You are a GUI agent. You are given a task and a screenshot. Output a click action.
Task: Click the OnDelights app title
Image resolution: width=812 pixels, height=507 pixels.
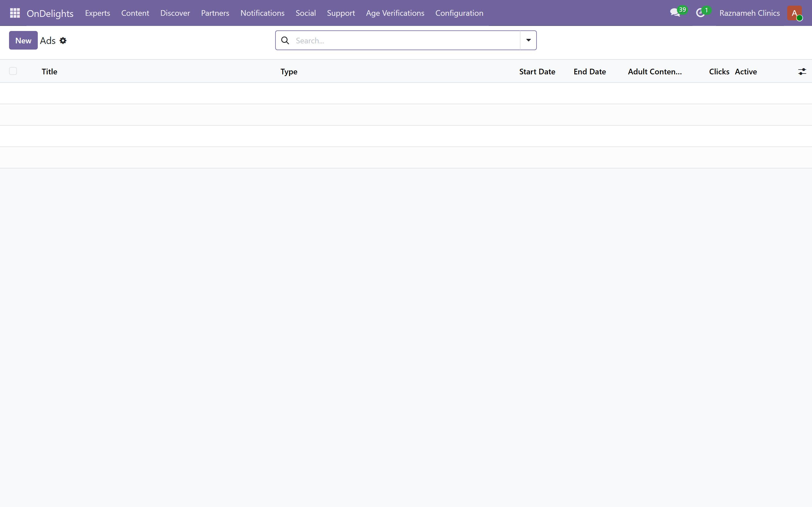coord(50,14)
